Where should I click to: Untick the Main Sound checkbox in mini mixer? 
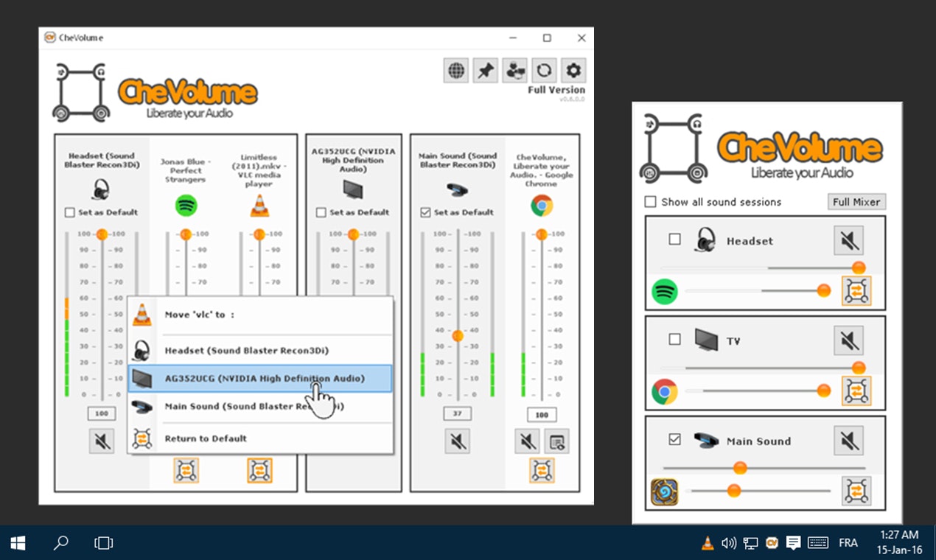point(674,439)
